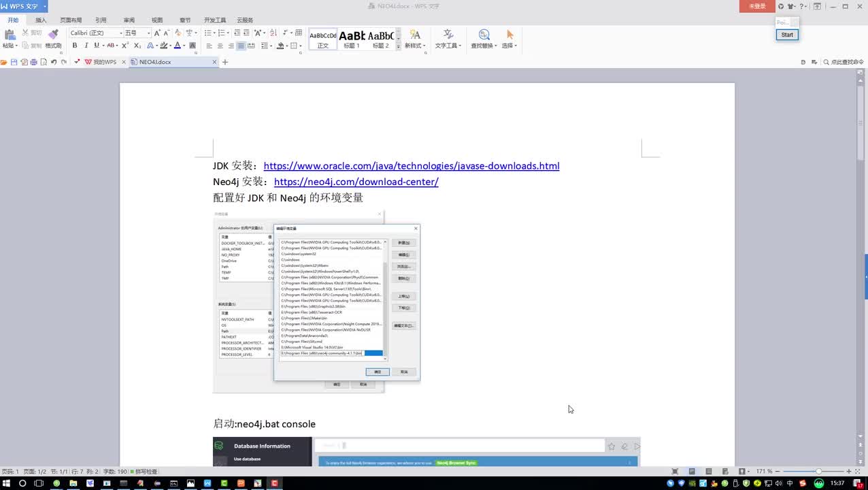Increase font size with the A+ icon
868x490 pixels.
pos(157,33)
